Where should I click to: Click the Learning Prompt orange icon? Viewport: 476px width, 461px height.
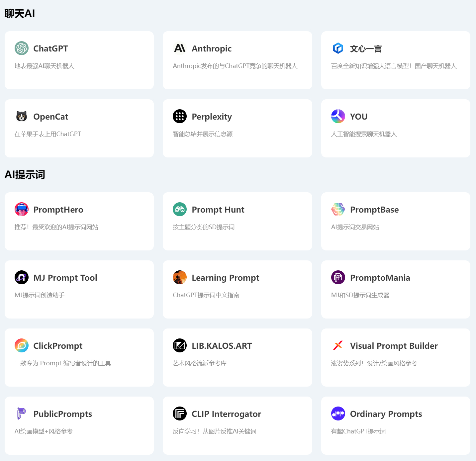tap(180, 277)
